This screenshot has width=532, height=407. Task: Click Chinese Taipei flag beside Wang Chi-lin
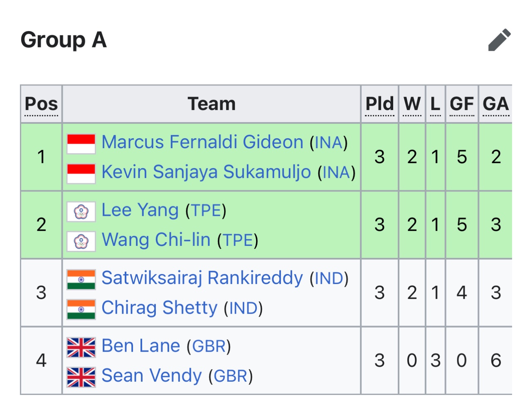tap(81, 242)
